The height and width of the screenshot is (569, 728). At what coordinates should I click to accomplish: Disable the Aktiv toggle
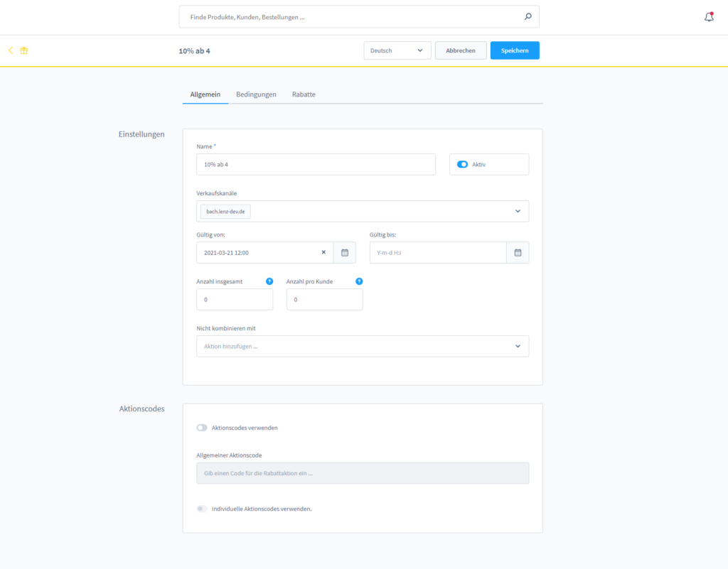(463, 164)
